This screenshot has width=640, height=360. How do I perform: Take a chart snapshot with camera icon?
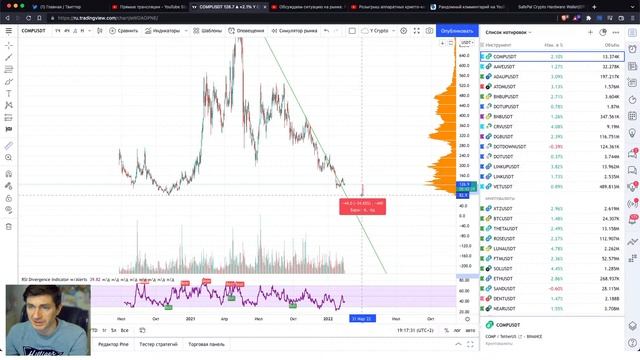(x=429, y=31)
